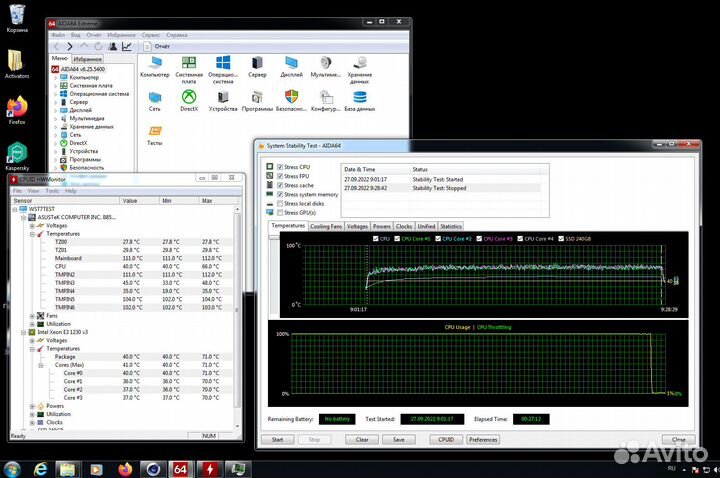Click the CPUID button
The image size is (720, 478).
[x=446, y=440]
